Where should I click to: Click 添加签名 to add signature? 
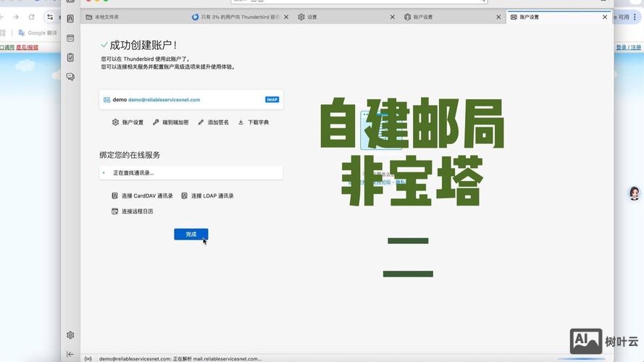coord(213,122)
